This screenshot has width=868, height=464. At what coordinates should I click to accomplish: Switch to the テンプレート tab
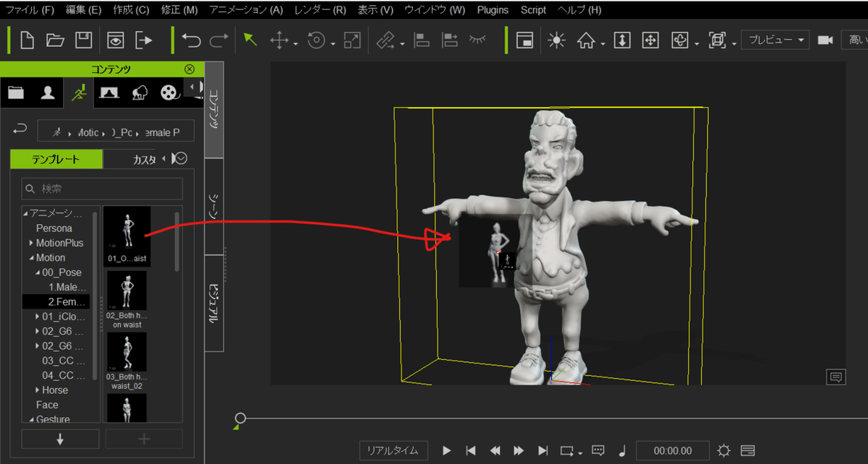click(x=56, y=159)
